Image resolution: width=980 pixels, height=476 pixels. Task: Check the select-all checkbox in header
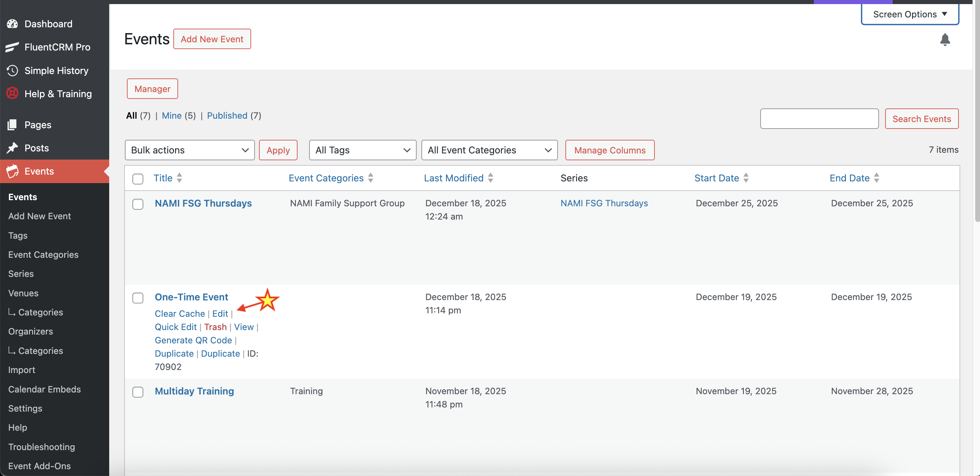pyautogui.click(x=138, y=179)
